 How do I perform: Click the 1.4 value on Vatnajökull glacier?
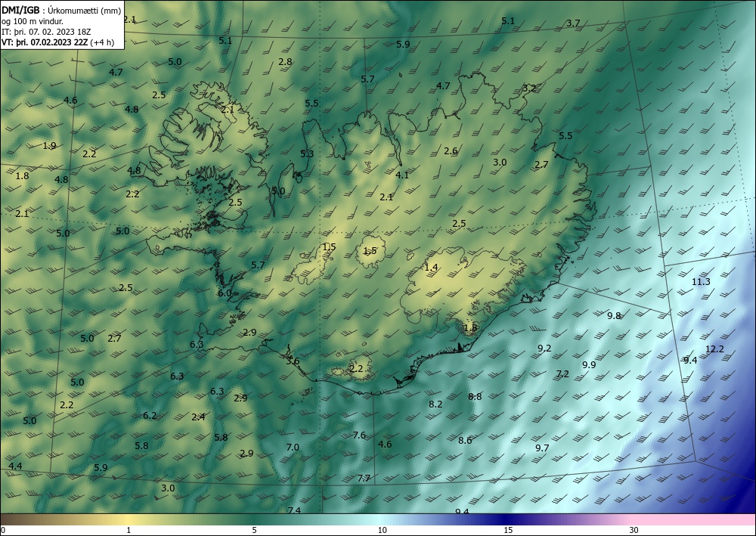(x=431, y=267)
